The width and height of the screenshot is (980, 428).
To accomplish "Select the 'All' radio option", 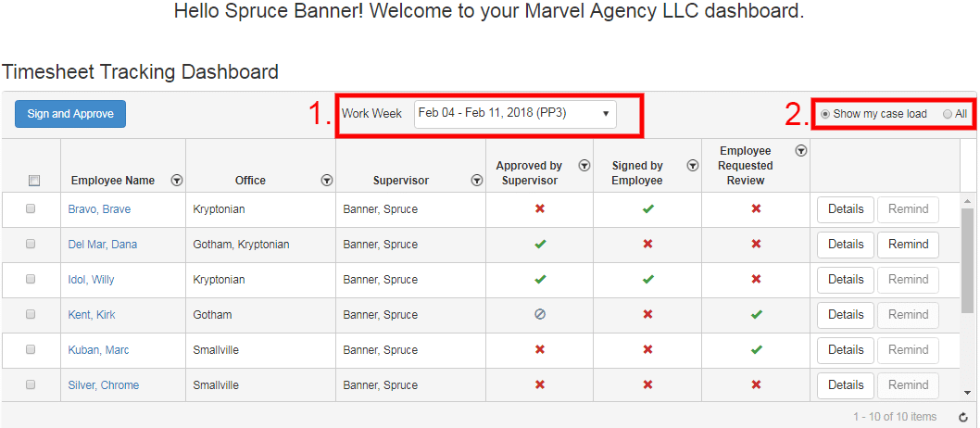I will (948, 114).
